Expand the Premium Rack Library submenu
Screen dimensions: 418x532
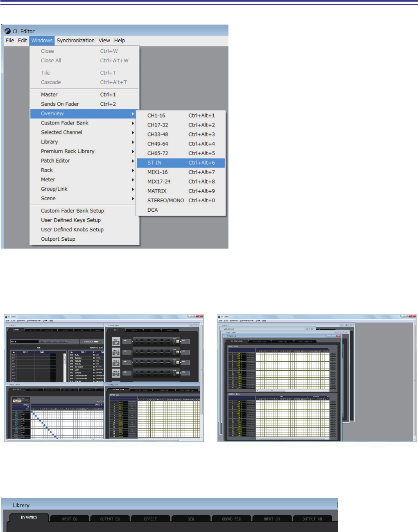coord(84,151)
